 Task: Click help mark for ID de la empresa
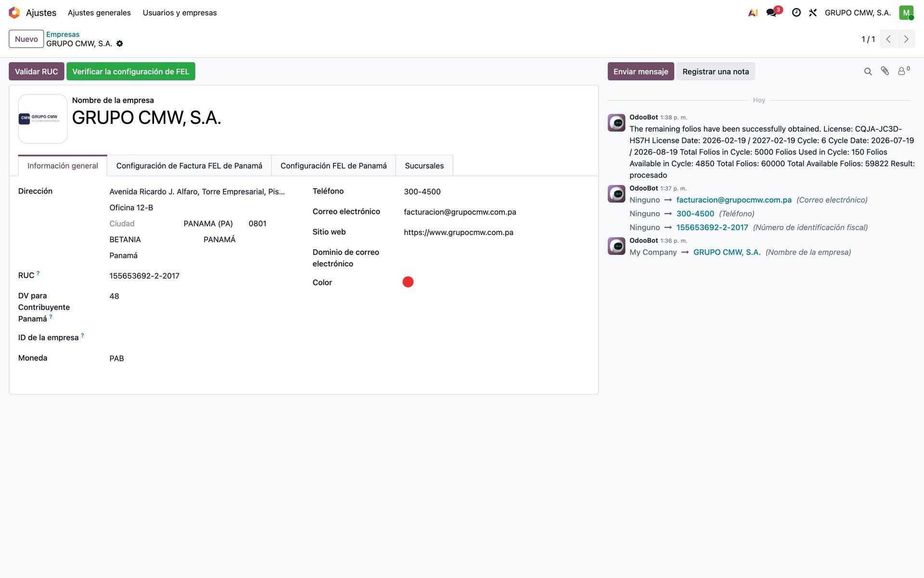(x=82, y=335)
